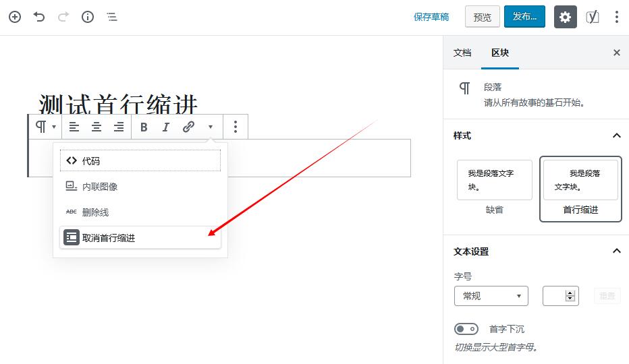Click the 保存草稿 save draft link
Screen dimensions: 629x364
coord(431,17)
